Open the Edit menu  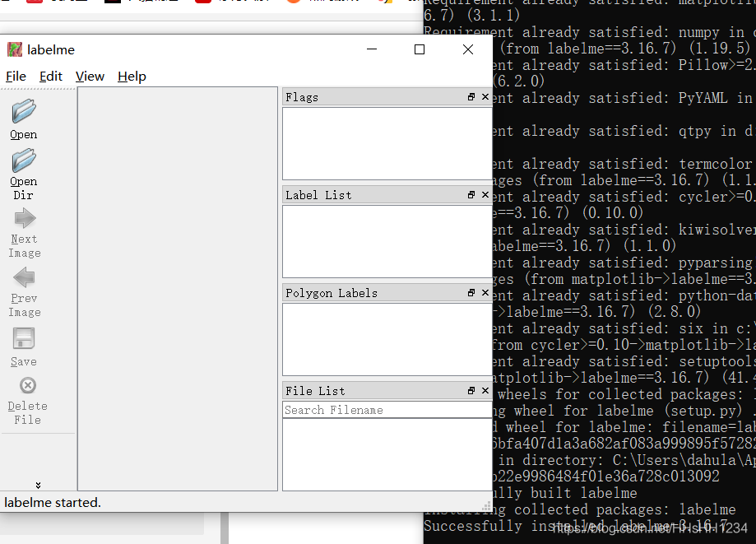click(x=51, y=77)
